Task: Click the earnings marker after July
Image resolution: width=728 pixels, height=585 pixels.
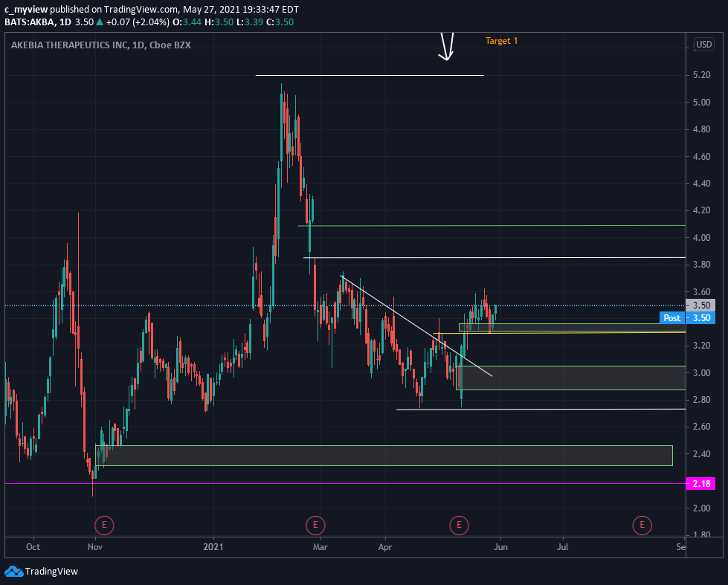Action: 642,525
